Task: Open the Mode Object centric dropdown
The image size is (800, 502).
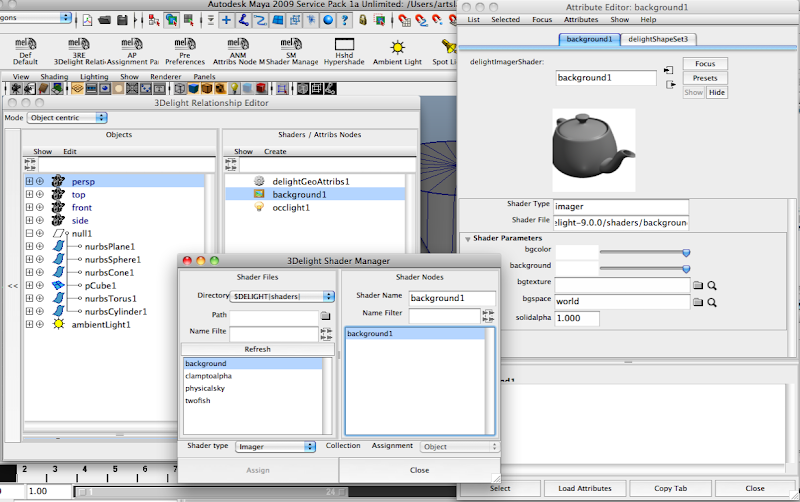Action: [67, 117]
